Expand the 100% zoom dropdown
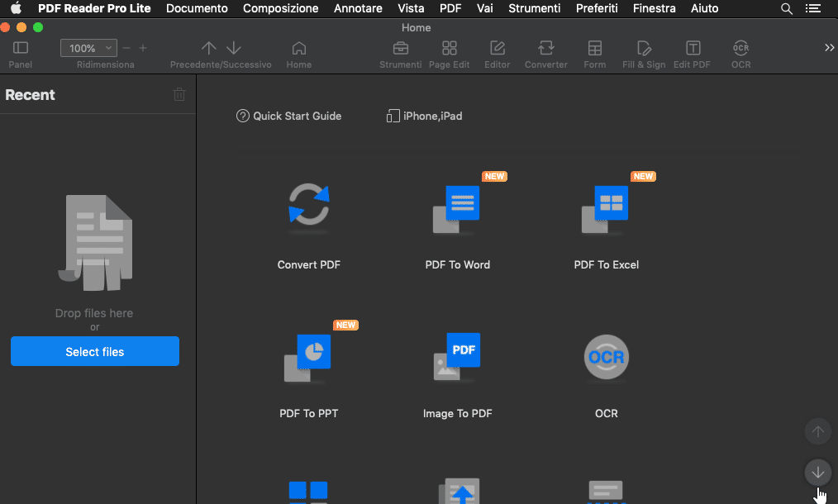This screenshot has width=838, height=504. (x=109, y=49)
